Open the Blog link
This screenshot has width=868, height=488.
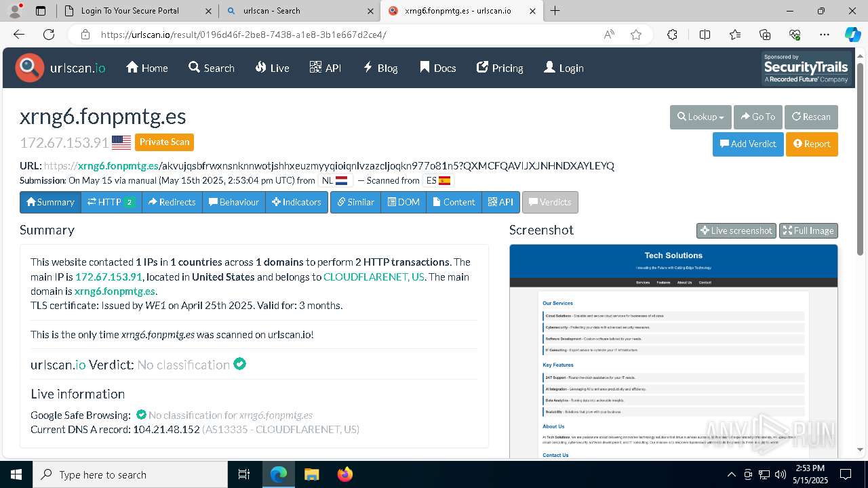380,68
